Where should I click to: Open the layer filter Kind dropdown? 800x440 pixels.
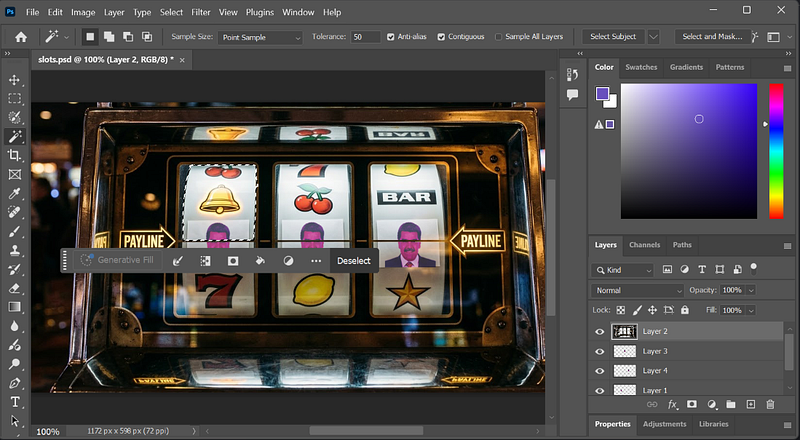click(x=622, y=270)
